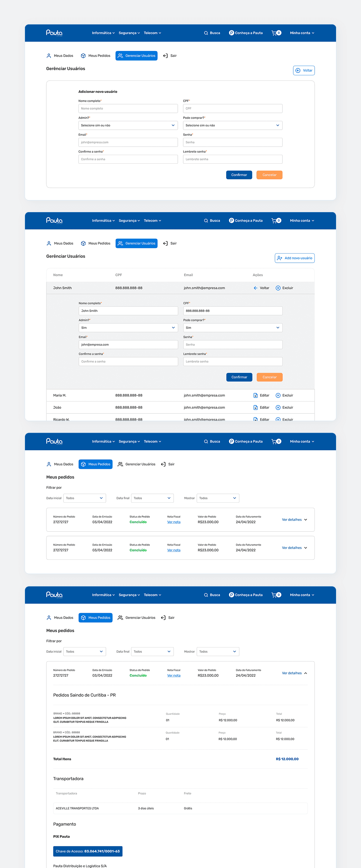Open the Pode comprar? dropdown set to Sim

232,327
